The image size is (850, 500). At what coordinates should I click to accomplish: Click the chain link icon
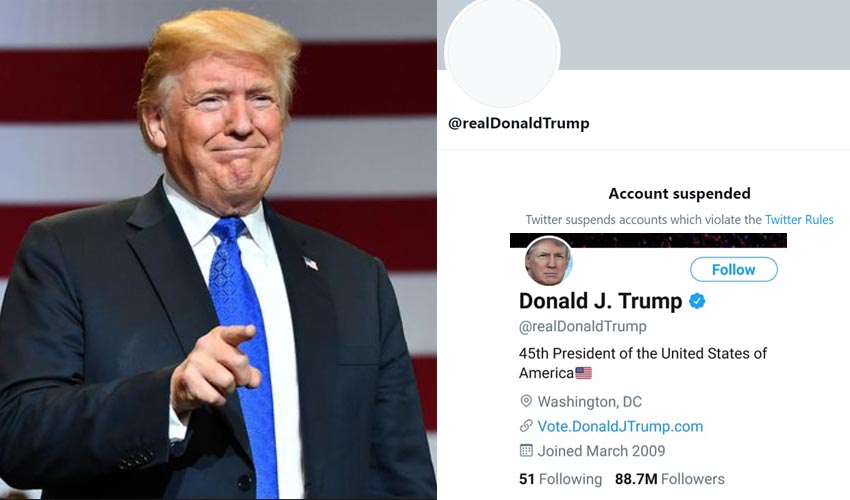tap(526, 426)
